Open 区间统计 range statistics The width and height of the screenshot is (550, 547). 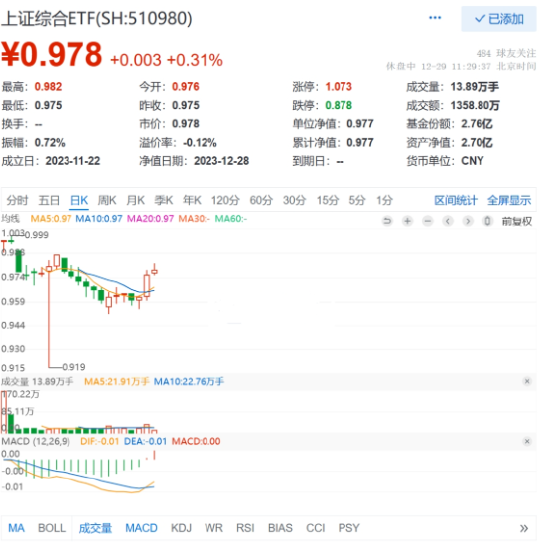point(456,200)
